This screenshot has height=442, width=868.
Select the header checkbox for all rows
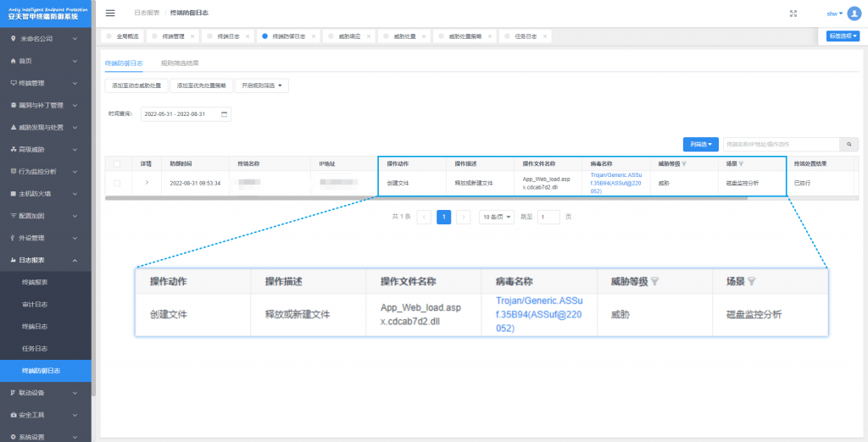(x=117, y=163)
